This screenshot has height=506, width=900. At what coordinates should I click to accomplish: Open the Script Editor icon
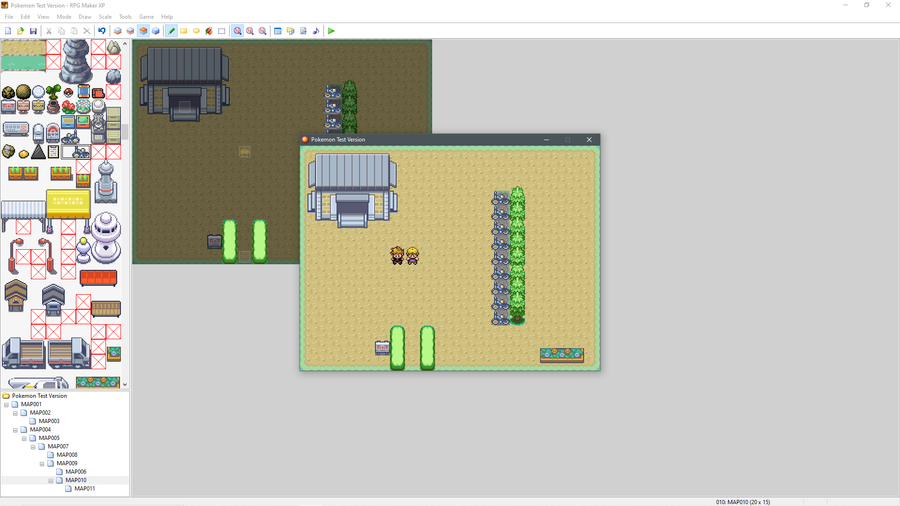303,31
